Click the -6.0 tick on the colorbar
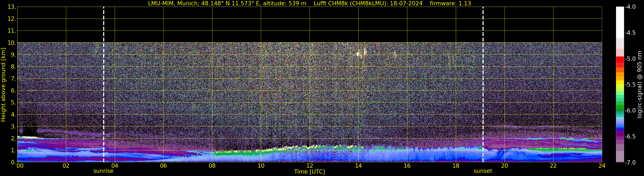The width and height of the screenshot is (644, 176). click(630, 110)
